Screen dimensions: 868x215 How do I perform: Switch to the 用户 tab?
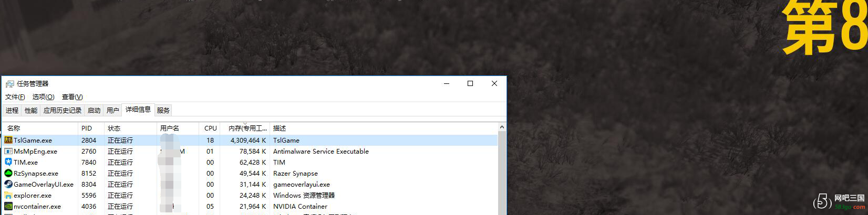click(113, 110)
